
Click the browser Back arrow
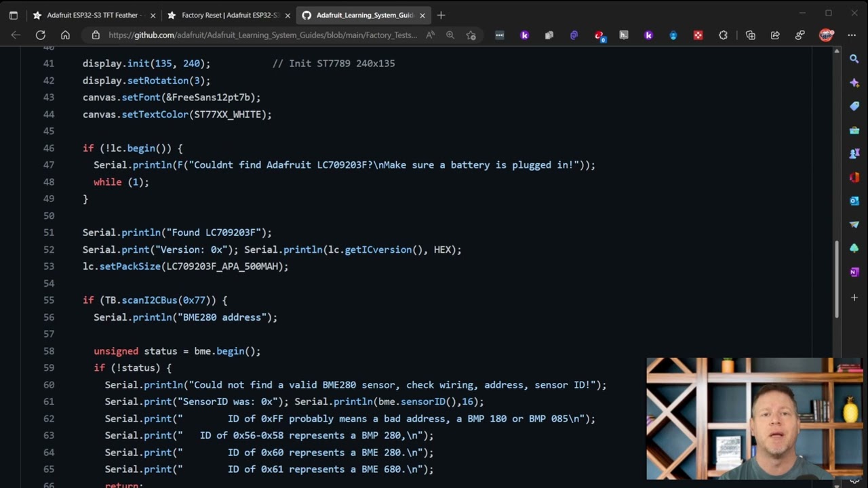[x=16, y=35]
